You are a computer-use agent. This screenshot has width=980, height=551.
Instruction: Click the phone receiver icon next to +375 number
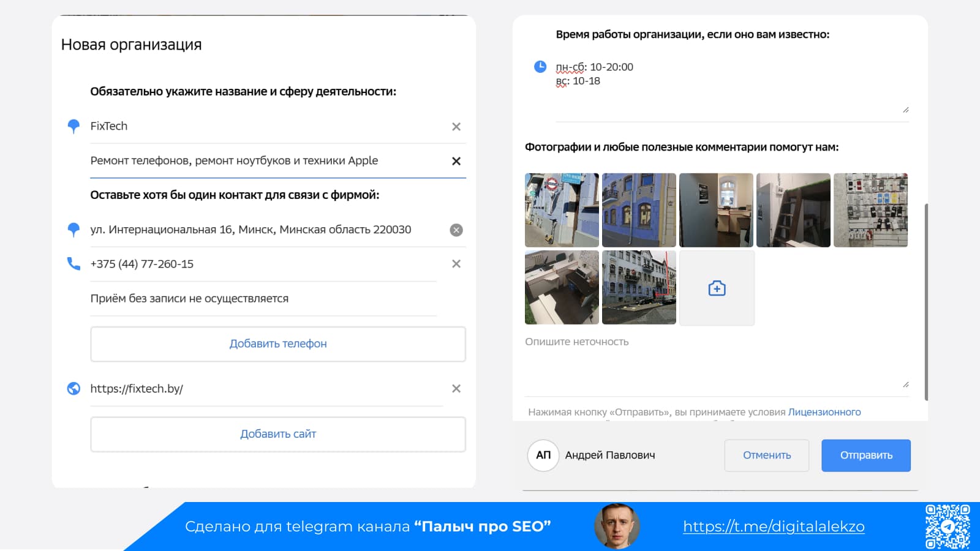click(73, 263)
